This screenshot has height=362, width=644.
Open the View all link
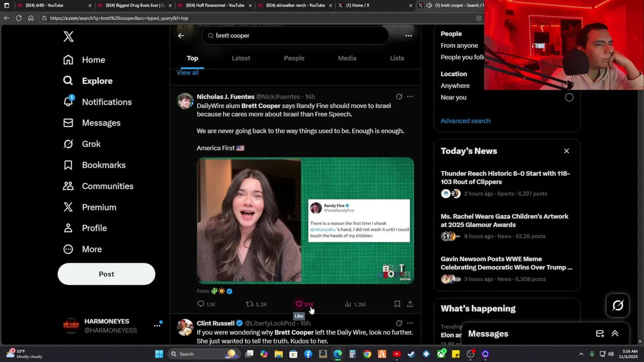coord(188,73)
